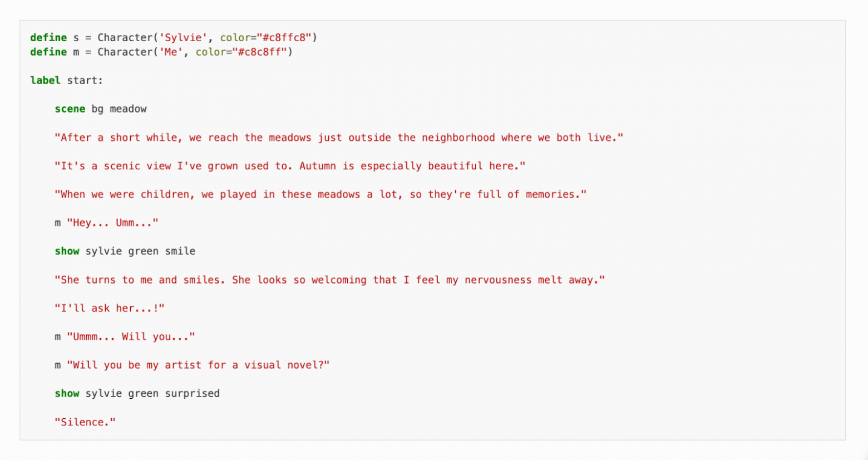The width and height of the screenshot is (868, 460).
Task: Click the word 'Character' on the second line
Action: pyautogui.click(x=125, y=52)
